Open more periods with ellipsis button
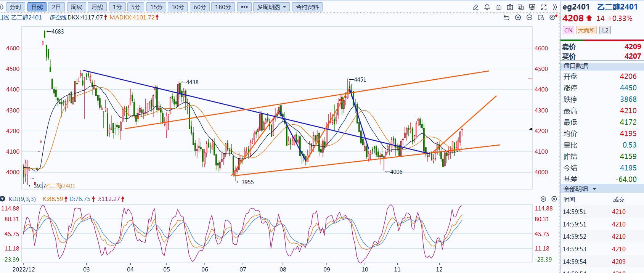 [x=244, y=7]
